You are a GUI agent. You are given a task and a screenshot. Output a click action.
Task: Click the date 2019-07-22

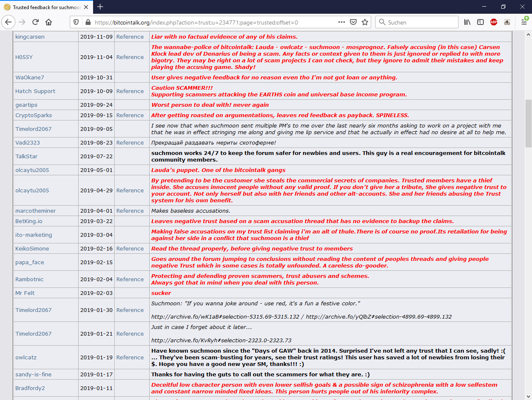96,156
